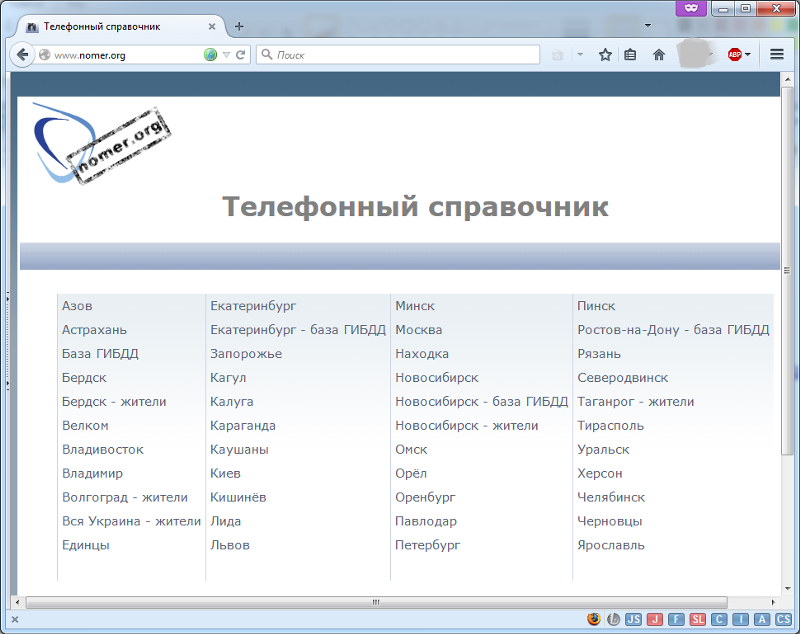
Task: Toggle the red SL status bar button
Action: 697,619
